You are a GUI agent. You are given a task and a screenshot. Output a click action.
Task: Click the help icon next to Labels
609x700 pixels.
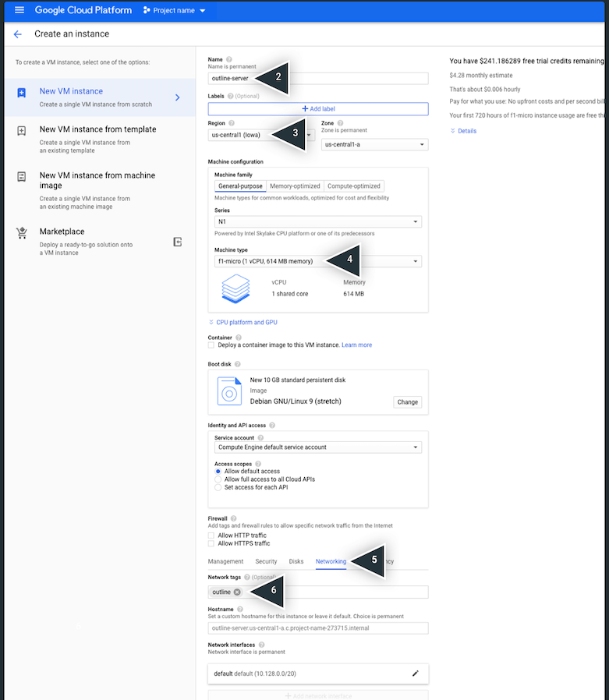point(230,96)
